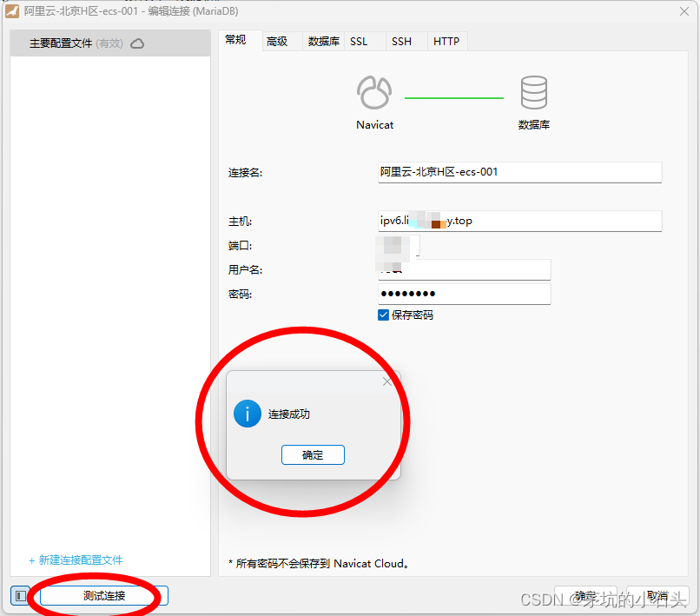Click the 用户名 input field
Screen dimensions: 700x616
[465, 270]
